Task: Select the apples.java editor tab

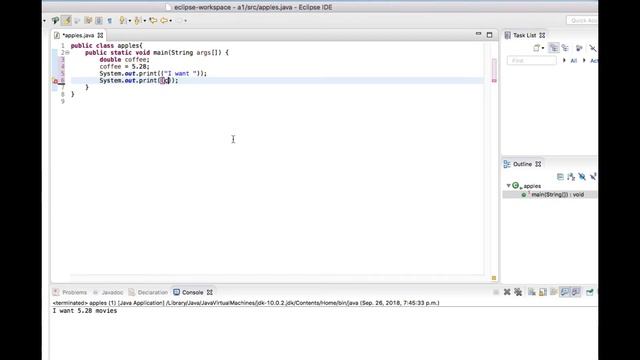Action: click(78, 35)
